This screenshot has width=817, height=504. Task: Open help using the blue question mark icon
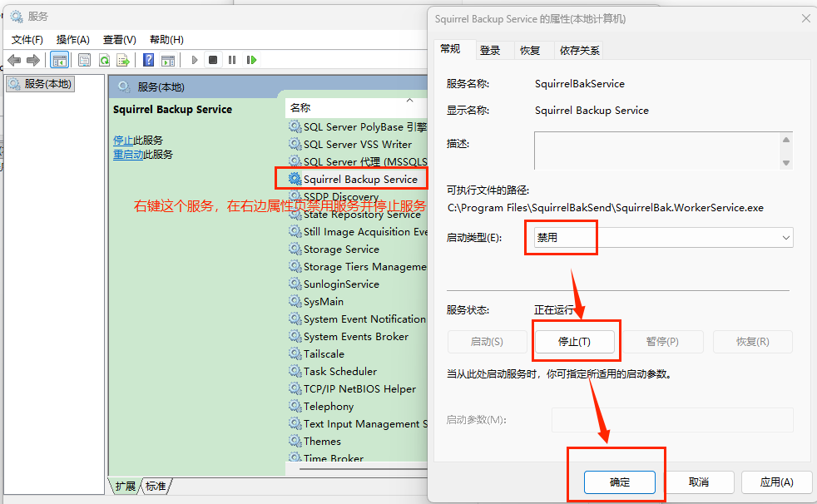(148, 59)
